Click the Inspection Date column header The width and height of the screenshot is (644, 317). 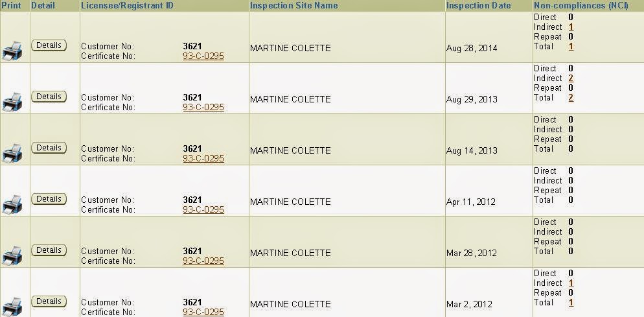coord(478,6)
